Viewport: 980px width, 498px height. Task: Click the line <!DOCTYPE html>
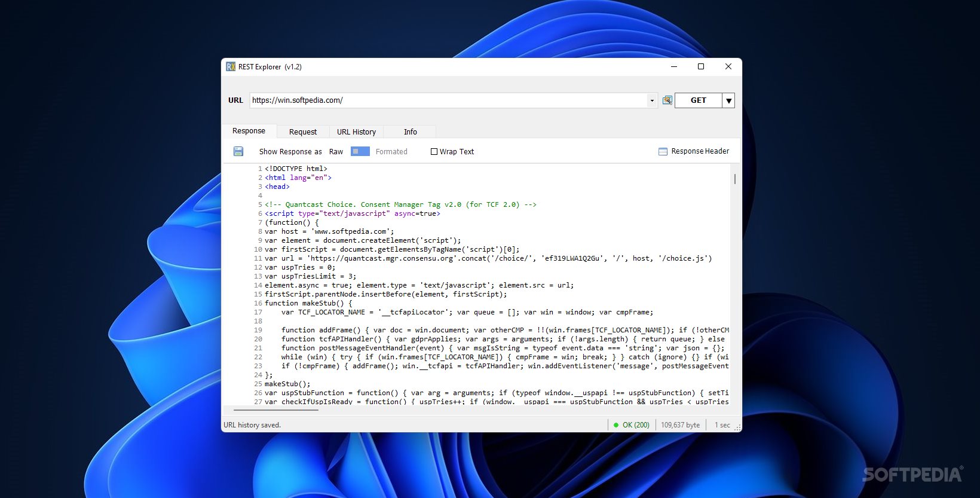296,169
